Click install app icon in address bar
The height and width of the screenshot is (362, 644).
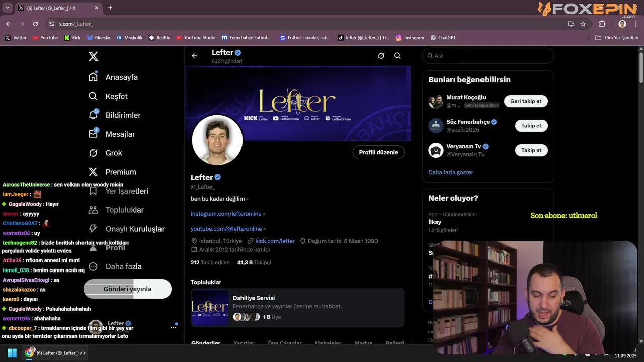point(571,24)
